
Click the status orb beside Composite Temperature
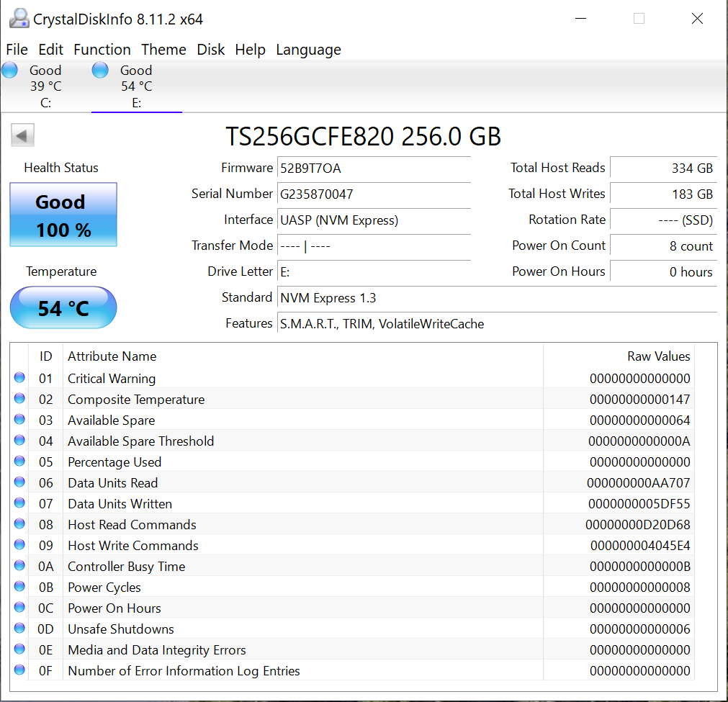19,399
